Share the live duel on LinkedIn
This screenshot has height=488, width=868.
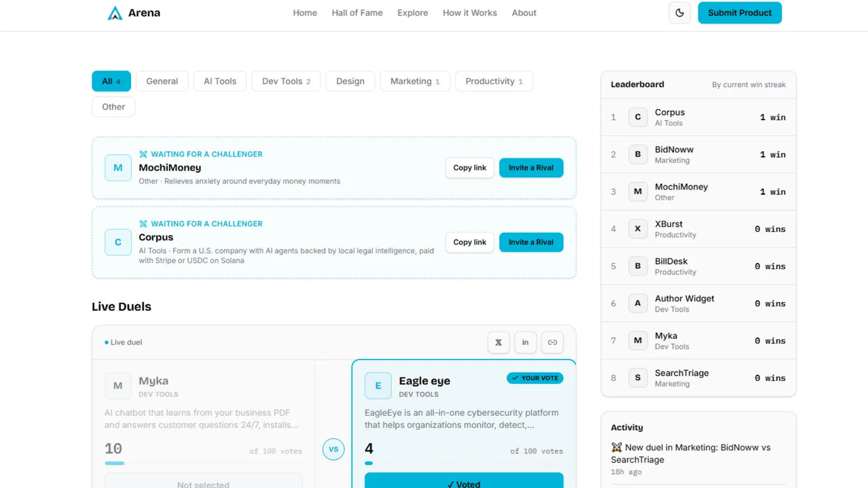click(x=525, y=342)
